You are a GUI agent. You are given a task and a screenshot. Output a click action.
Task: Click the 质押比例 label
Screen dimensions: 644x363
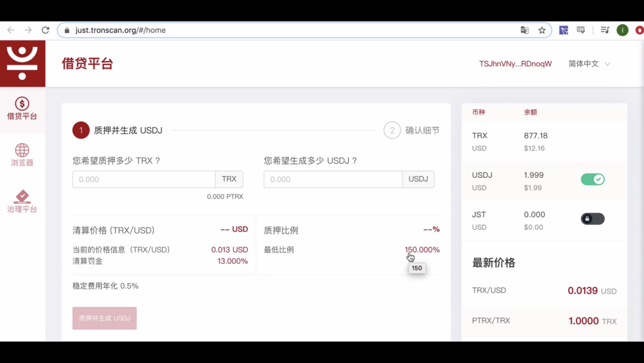click(281, 230)
